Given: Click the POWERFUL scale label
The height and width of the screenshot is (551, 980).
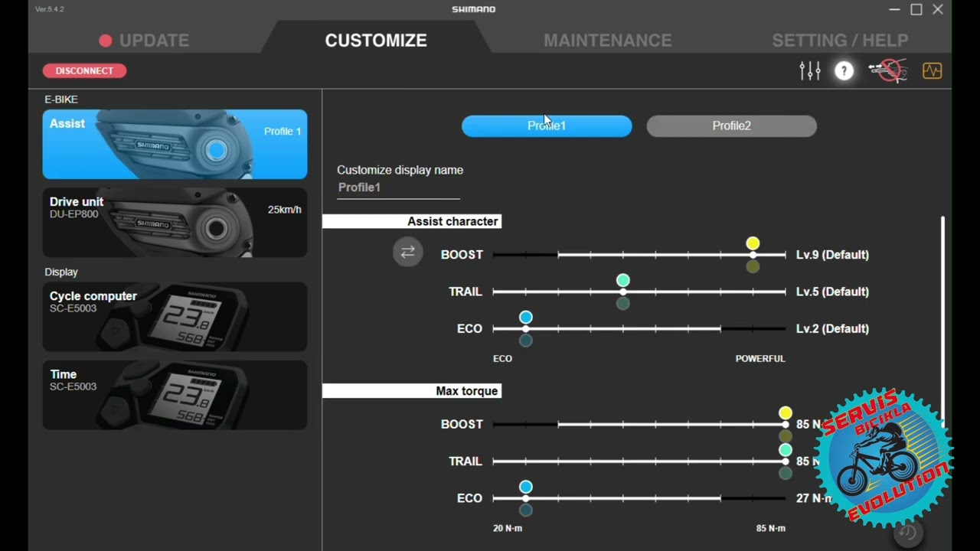Looking at the screenshot, I should click(760, 358).
